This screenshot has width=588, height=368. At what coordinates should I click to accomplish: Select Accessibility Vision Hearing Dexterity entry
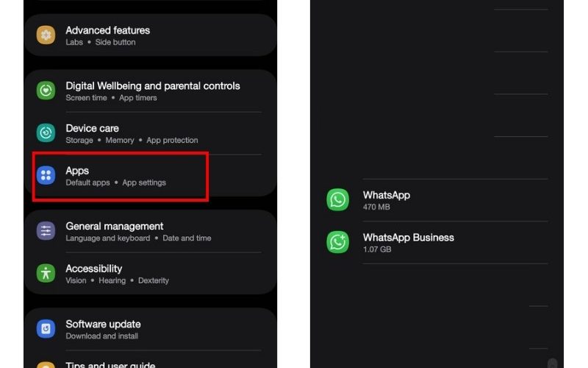point(150,274)
